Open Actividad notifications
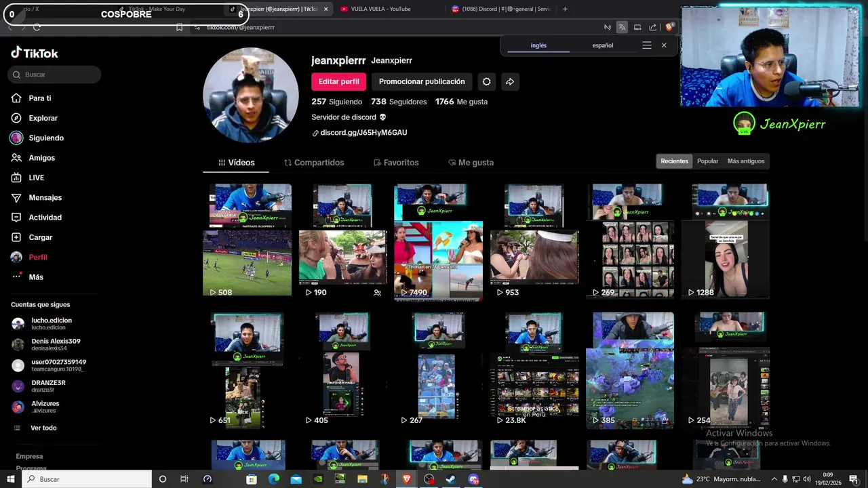 coord(45,218)
